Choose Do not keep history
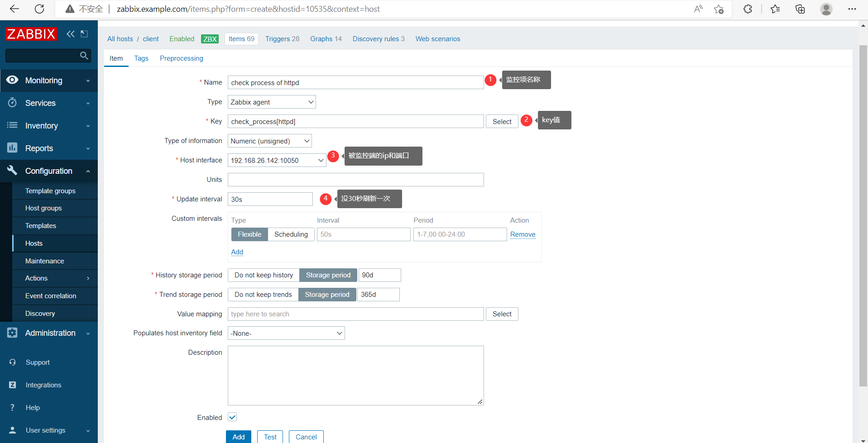The height and width of the screenshot is (443, 868). (x=264, y=275)
